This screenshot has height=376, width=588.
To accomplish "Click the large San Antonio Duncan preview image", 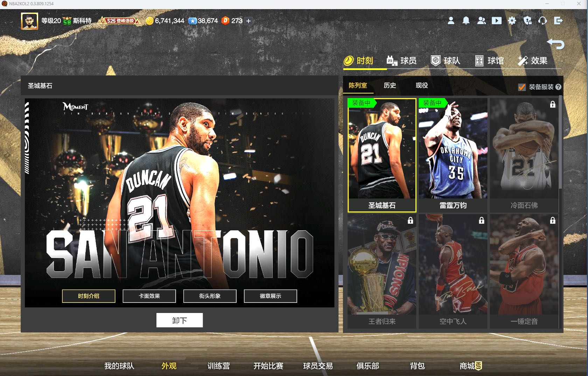I will coord(180,203).
